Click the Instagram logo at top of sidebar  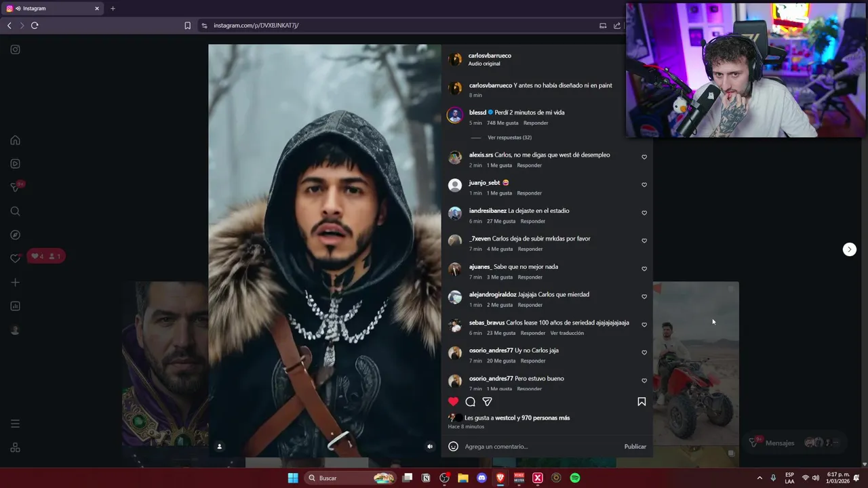point(15,49)
